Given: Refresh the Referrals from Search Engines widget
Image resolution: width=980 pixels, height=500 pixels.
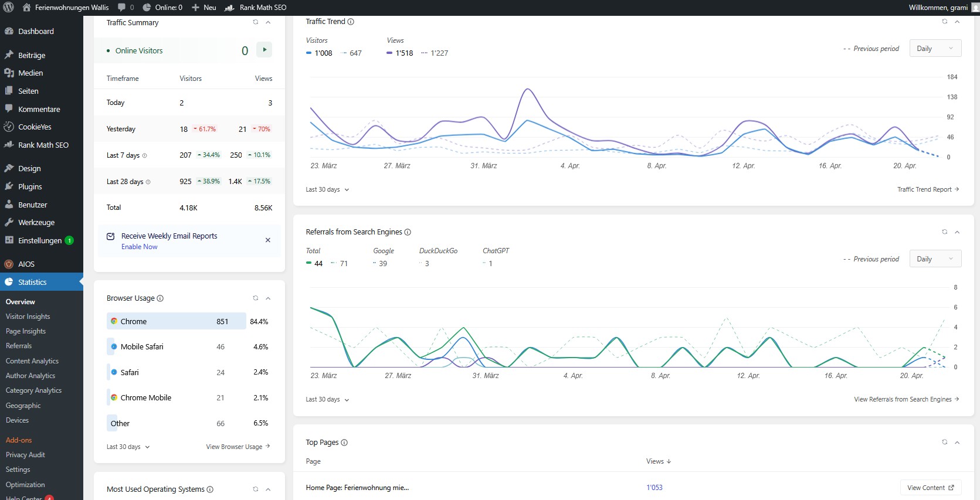Looking at the screenshot, I should [944, 232].
